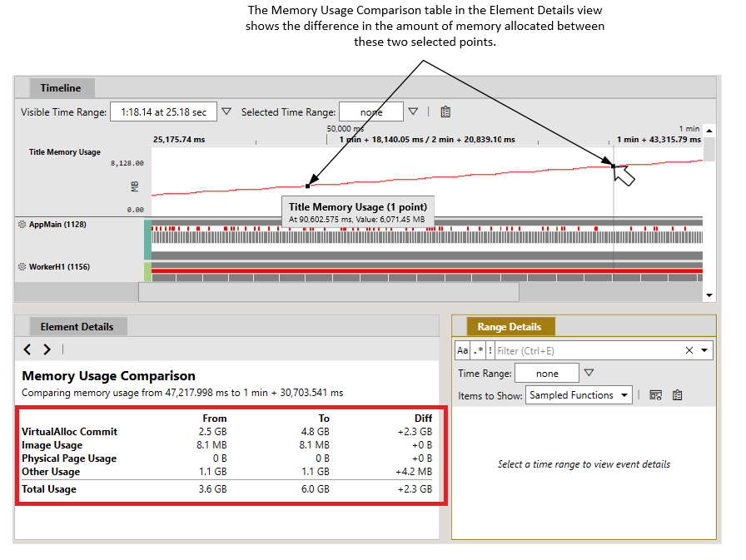
Task: Toggle regular expression (.*) filter mode
Action: click(x=478, y=351)
